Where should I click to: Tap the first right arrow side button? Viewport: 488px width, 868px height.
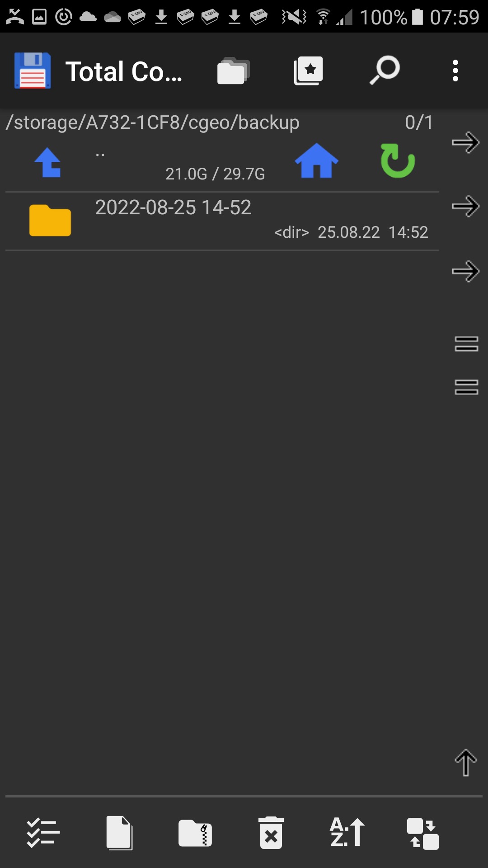pos(466,143)
